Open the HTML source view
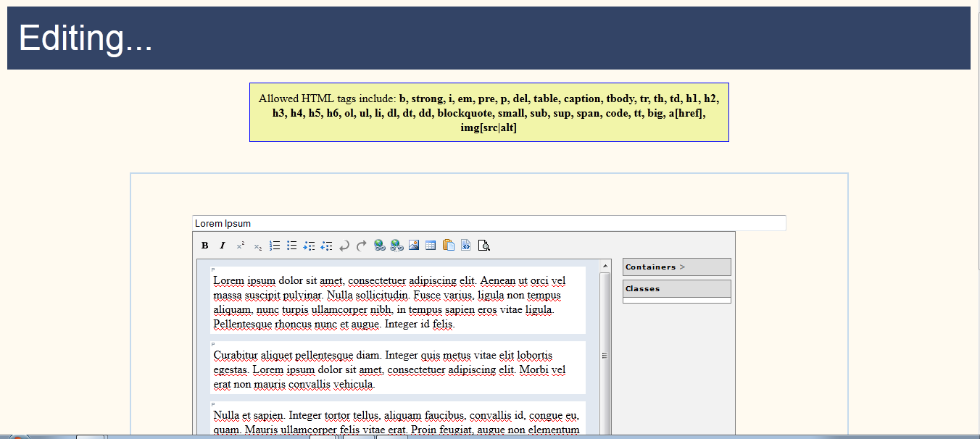This screenshot has width=980, height=439. click(x=465, y=245)
